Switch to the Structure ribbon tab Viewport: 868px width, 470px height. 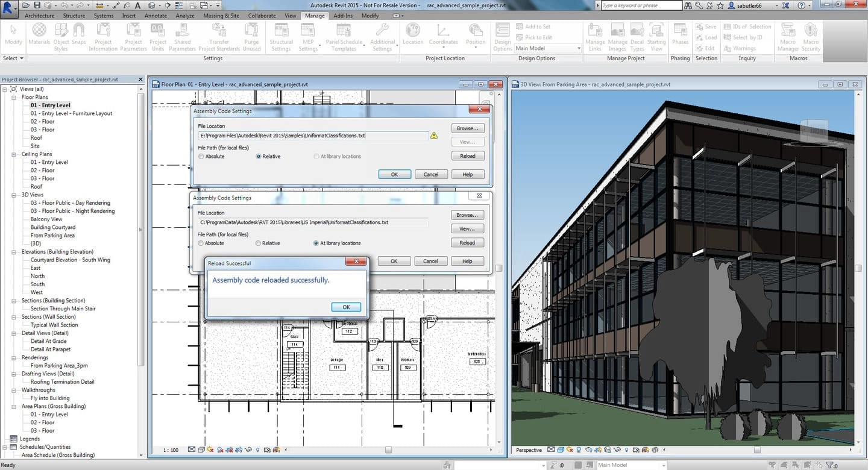pyautogui.click(x=74, y=16)
